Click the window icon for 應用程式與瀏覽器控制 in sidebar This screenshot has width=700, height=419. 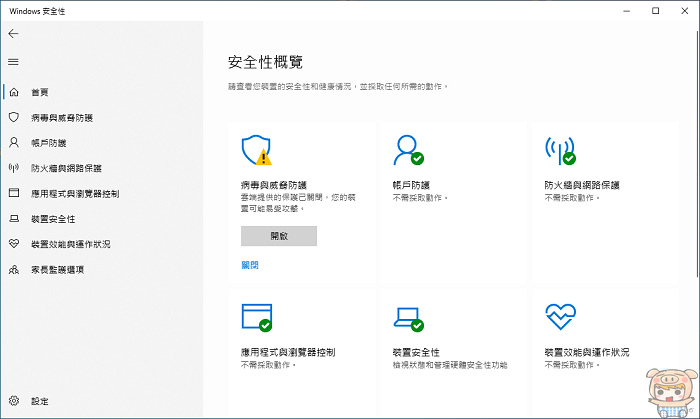[x=14, y=193]
